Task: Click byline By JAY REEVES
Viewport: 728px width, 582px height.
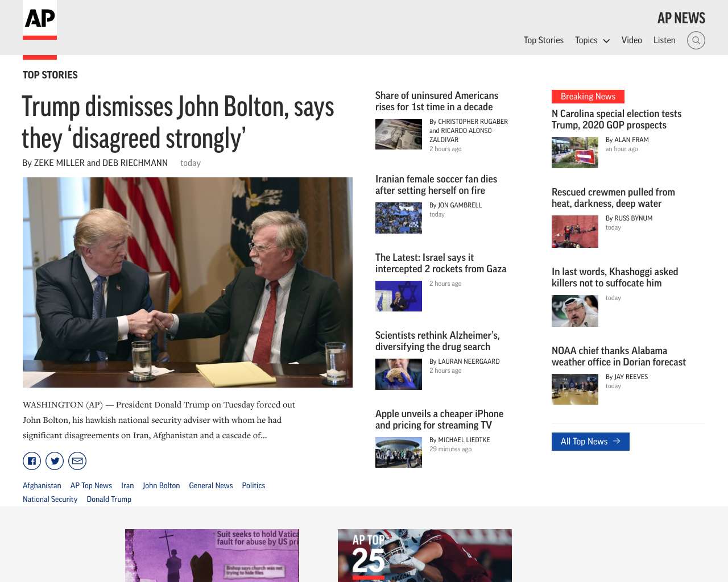Action: (x=627, y=377)
